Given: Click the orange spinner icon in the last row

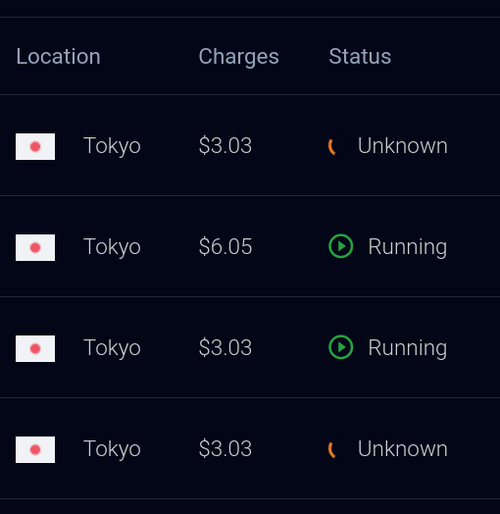Looking at the screenshot, I should tap(337, 449).
